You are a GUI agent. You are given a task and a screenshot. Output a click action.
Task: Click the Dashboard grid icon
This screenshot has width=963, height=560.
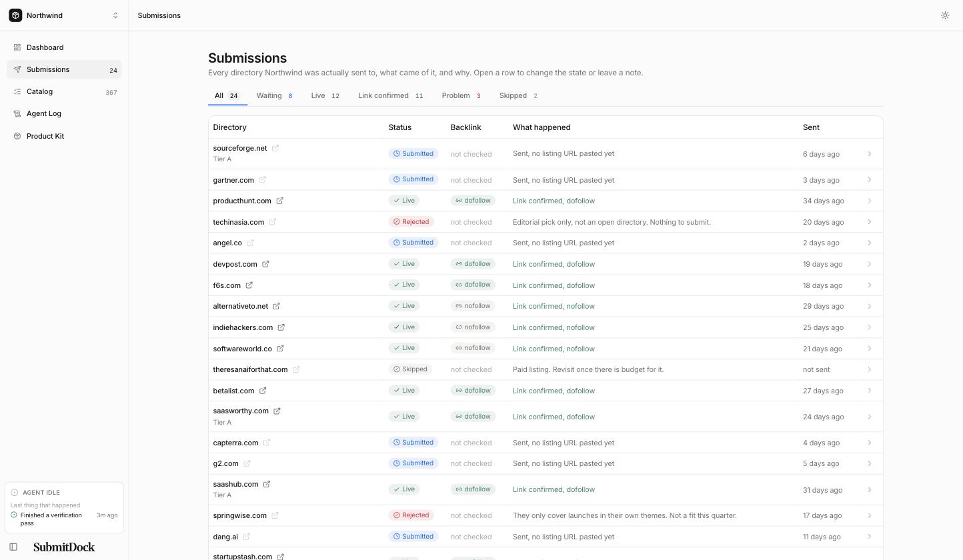(x=17, y=47)
